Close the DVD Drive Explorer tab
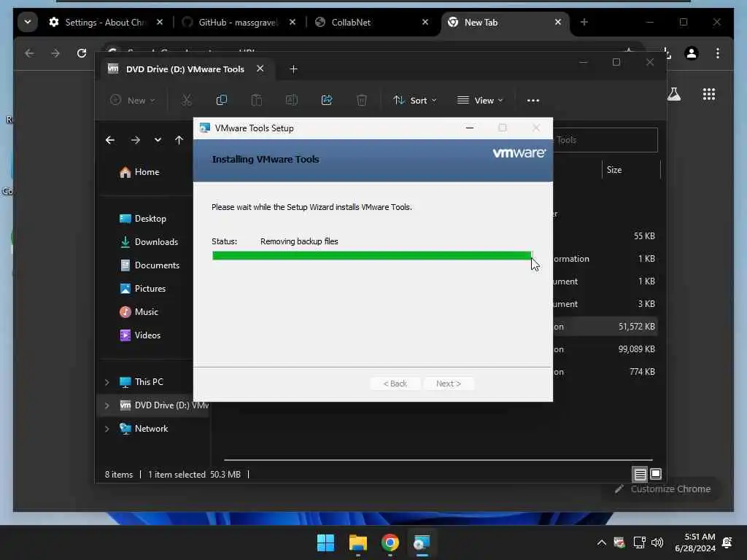Viewport: 747px width, 560px height. point(260,69)
